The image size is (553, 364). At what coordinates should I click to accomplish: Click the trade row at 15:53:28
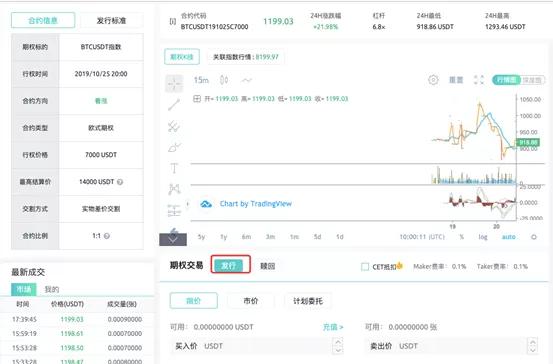[77, 348]
